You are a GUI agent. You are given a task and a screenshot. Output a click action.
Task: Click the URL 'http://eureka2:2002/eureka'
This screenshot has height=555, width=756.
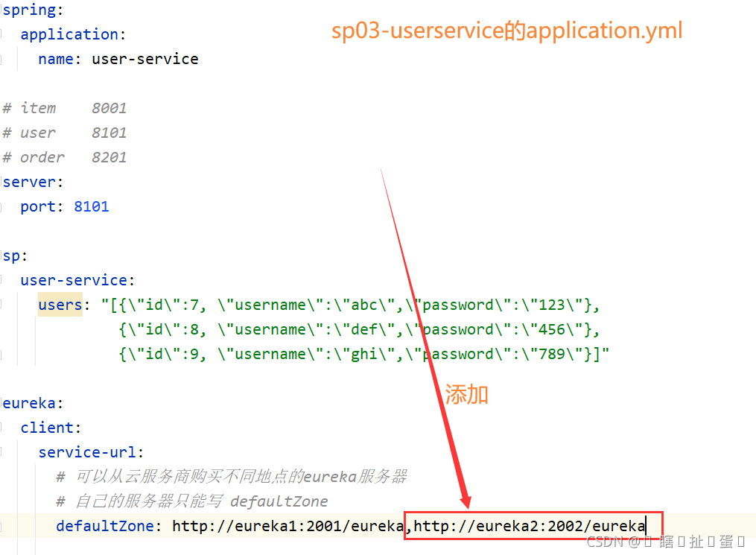(530, 526)
